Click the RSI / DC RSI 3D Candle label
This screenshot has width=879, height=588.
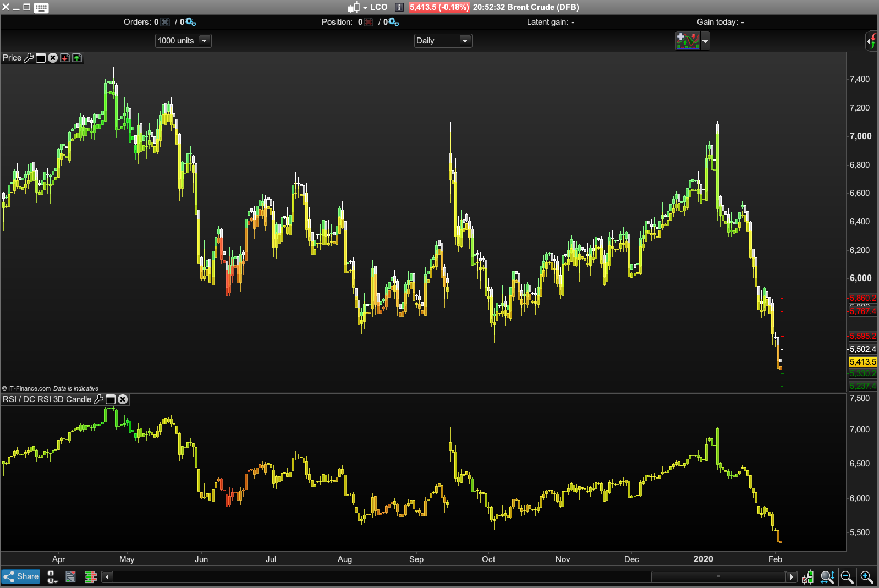pos(47,399)
